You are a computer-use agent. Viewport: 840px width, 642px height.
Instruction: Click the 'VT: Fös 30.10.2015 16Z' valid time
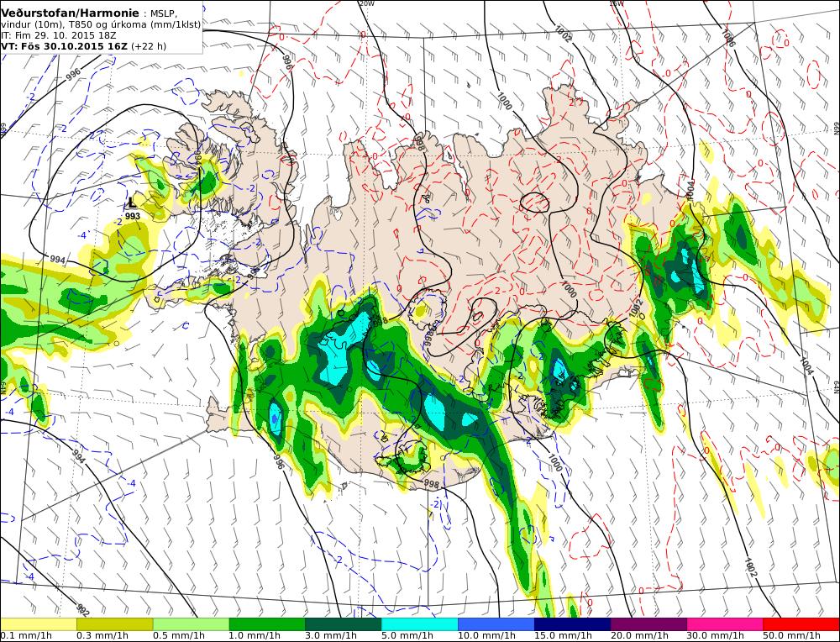65,46
